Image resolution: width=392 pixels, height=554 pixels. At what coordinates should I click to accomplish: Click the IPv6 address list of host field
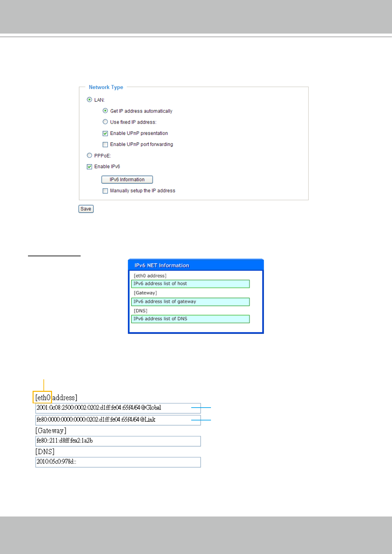(x=190, y=284)
